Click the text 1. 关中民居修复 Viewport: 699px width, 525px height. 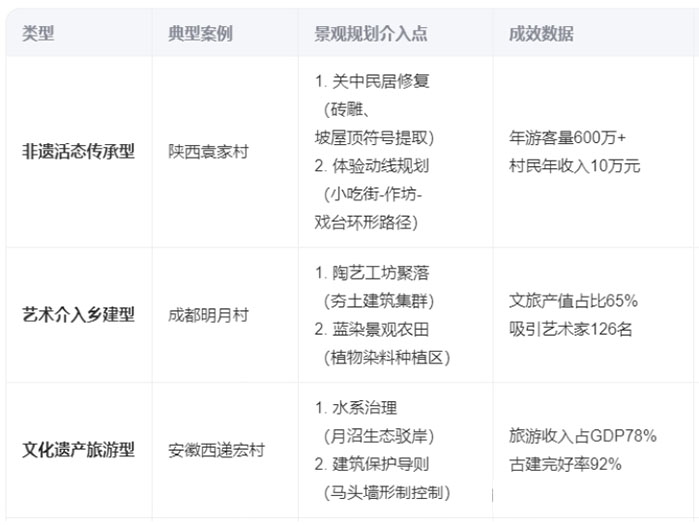point(372,81)
